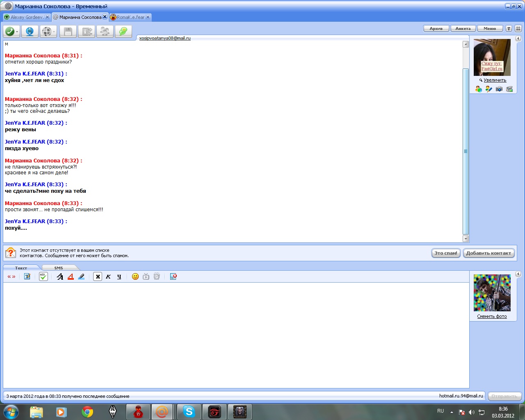Open Windows Start menu
525x420 pixels.
(x=11, y=411)
